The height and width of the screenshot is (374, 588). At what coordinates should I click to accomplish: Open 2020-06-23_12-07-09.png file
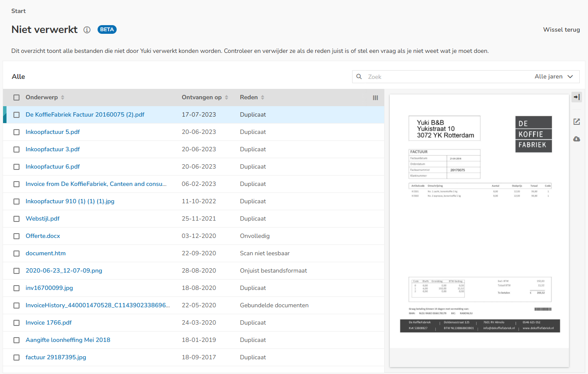point(64,271)
